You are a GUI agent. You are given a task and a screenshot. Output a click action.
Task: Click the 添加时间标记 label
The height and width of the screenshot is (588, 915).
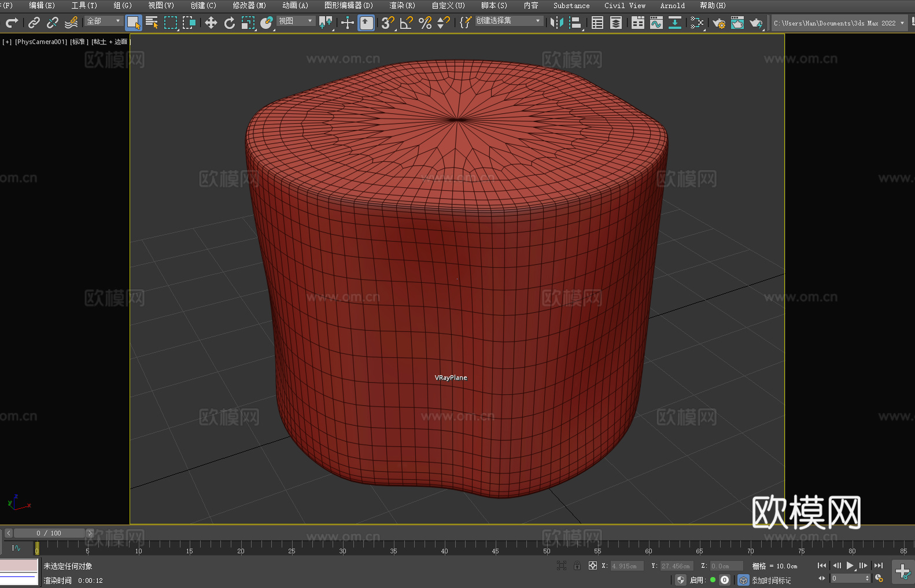[x=771, y=580]
